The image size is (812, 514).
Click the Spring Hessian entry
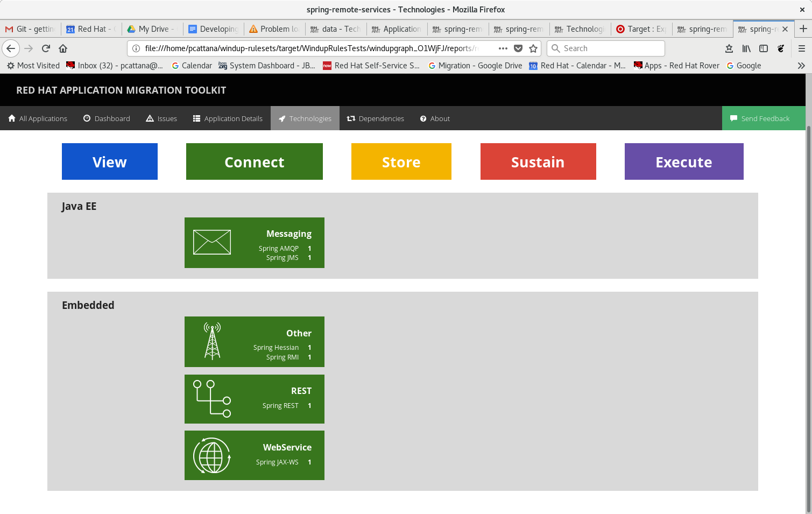[x=276, y=348]
